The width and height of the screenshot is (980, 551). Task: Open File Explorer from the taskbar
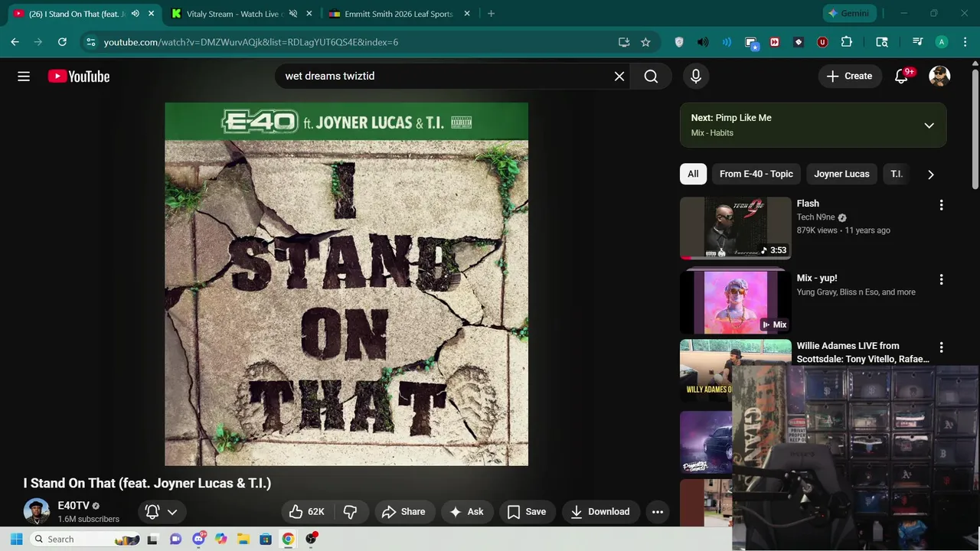point(243,539)
